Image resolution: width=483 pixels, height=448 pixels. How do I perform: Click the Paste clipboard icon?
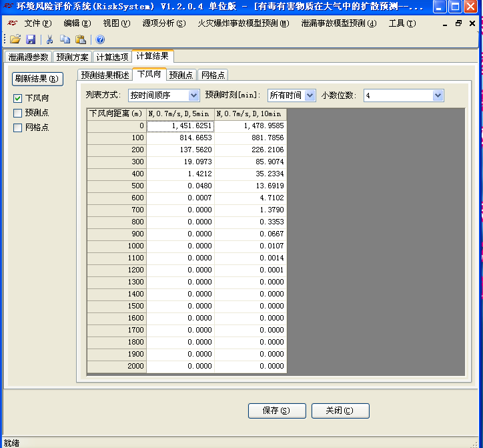tap(81, 39)
